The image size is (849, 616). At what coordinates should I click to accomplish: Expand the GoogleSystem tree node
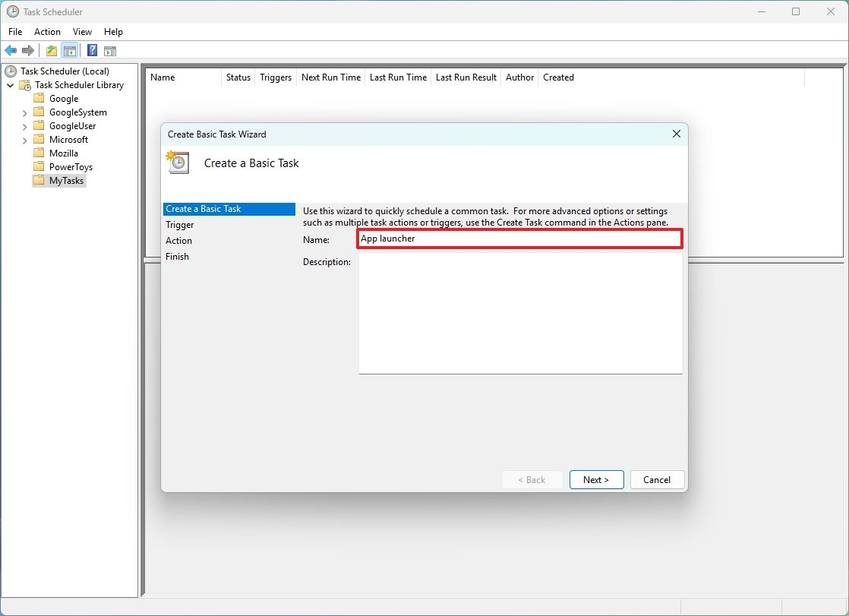[24, 112]
